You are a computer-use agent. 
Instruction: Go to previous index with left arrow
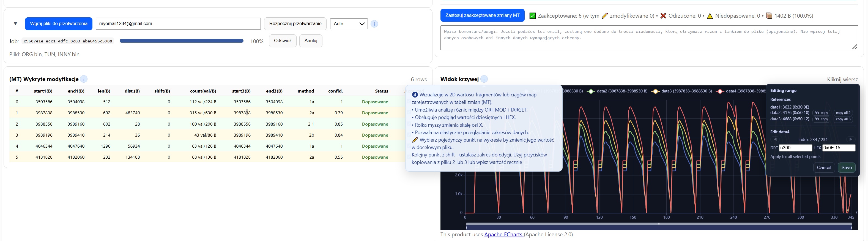[775, 139]
